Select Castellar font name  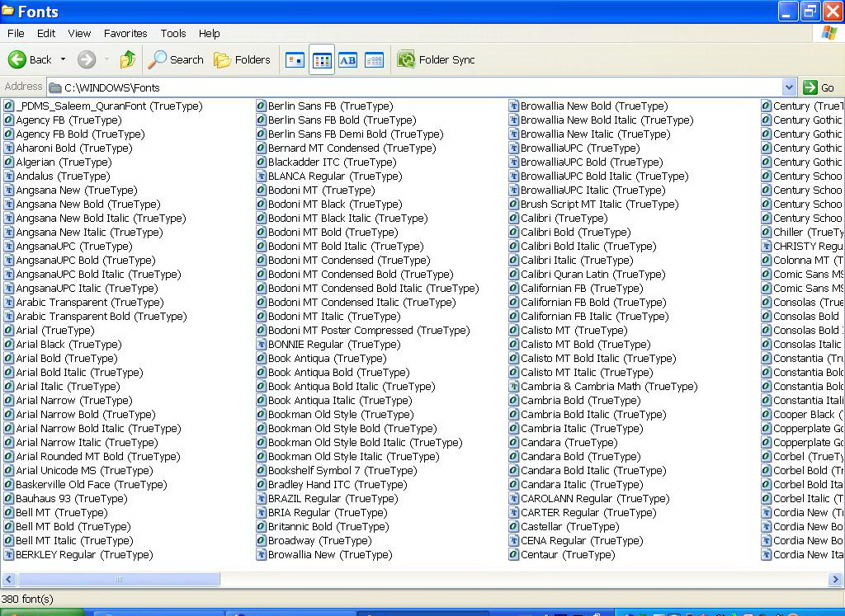(570, 526)
